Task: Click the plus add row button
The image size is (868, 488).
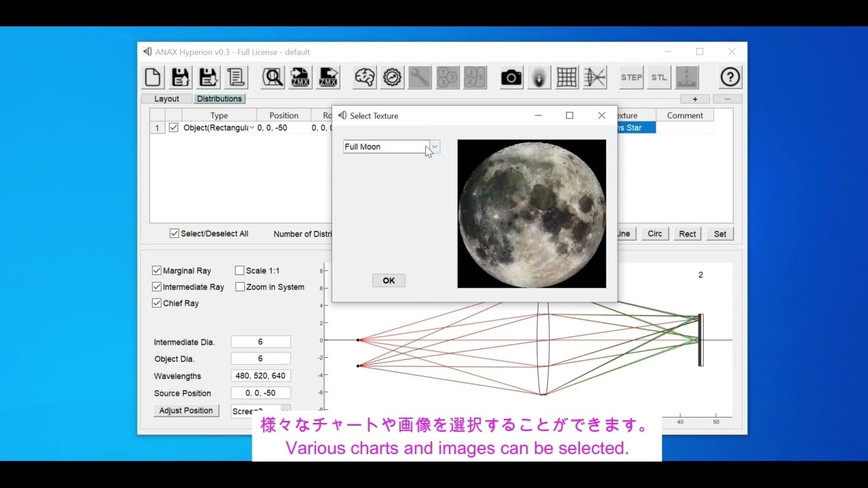Action: [695, 99]
